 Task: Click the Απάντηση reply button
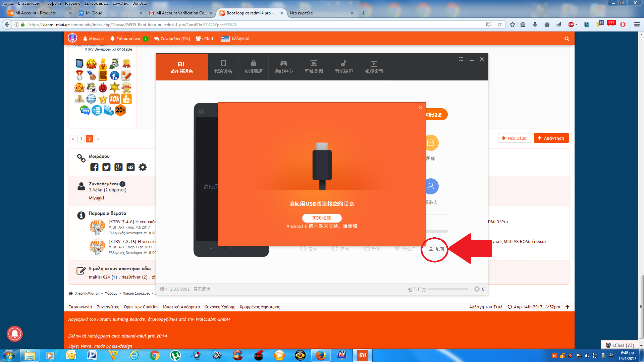(551, 138)
